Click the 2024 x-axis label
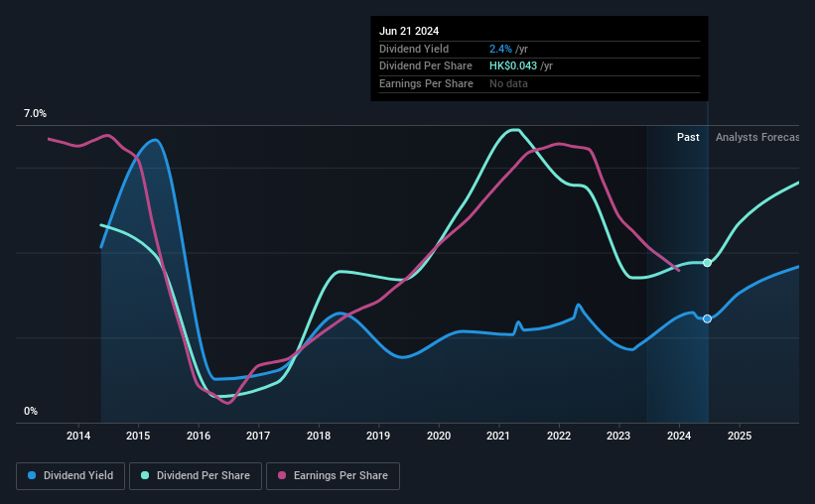This screenshot has width=815, height=504. 679,436
